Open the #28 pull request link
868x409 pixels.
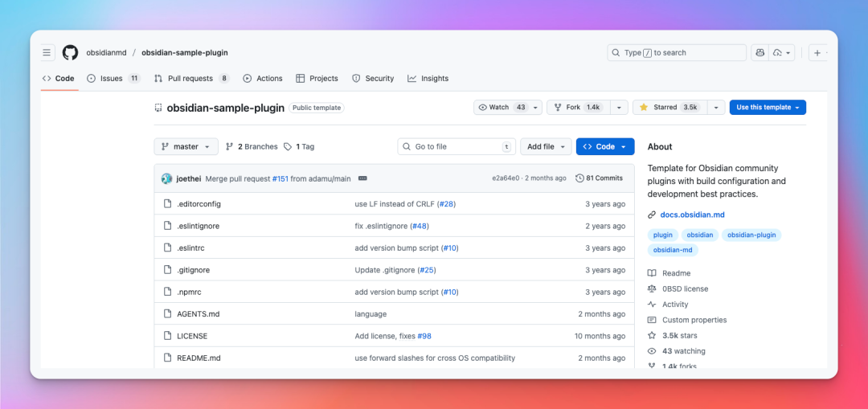tap(446, 203)
